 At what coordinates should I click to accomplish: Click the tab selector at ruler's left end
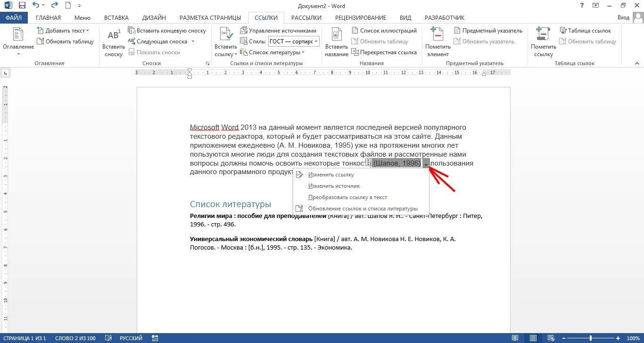[6, 73]
